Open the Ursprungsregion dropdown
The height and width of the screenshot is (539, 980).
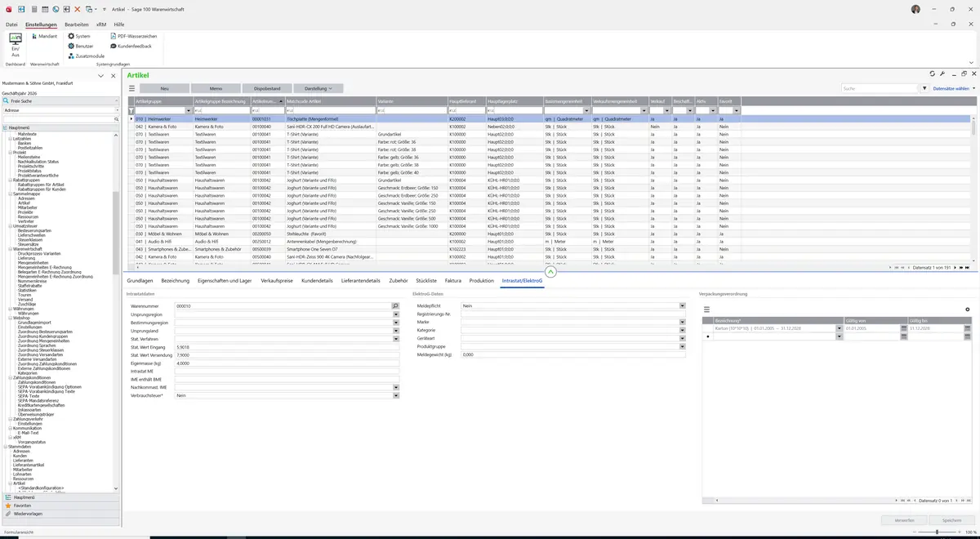tap(396, 314)
